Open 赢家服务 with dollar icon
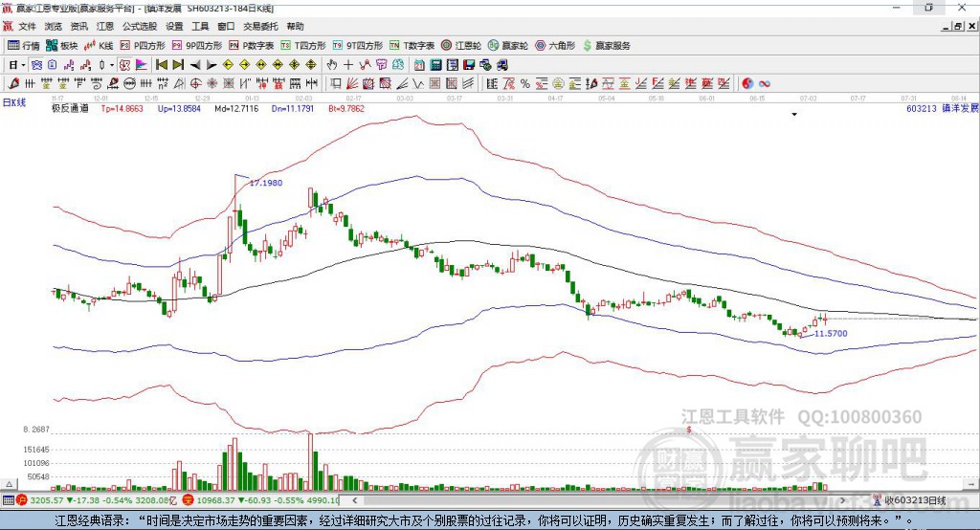This screenshot has width=980, height=530. point(606,46)
